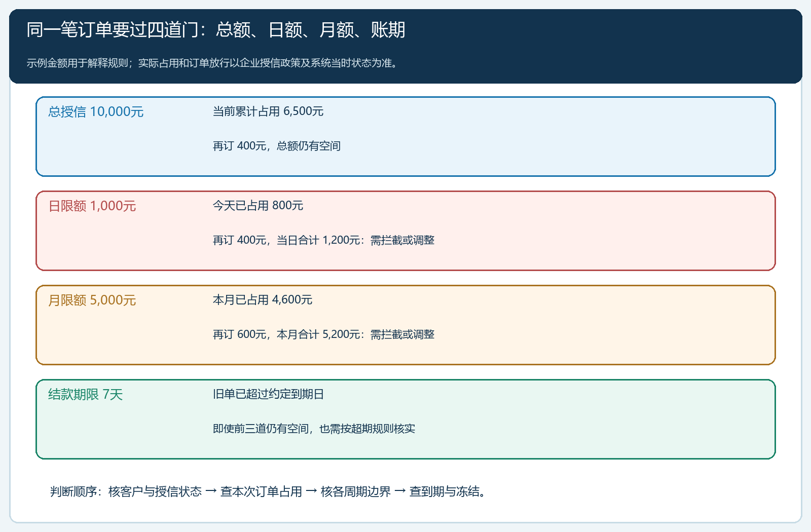Click the text 旧单已超过约定到期日
The width and height of the screenshot is (811, 532).
tap(269, 394)
